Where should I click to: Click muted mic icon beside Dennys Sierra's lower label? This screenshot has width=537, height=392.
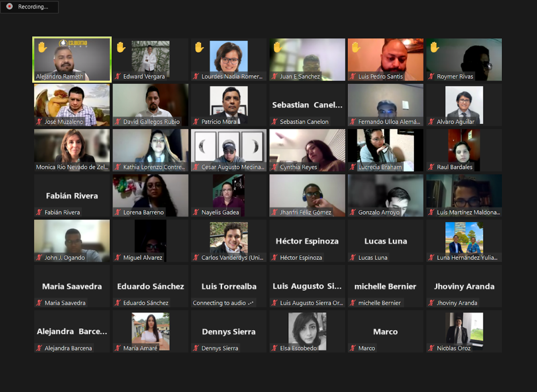[196, 348]
